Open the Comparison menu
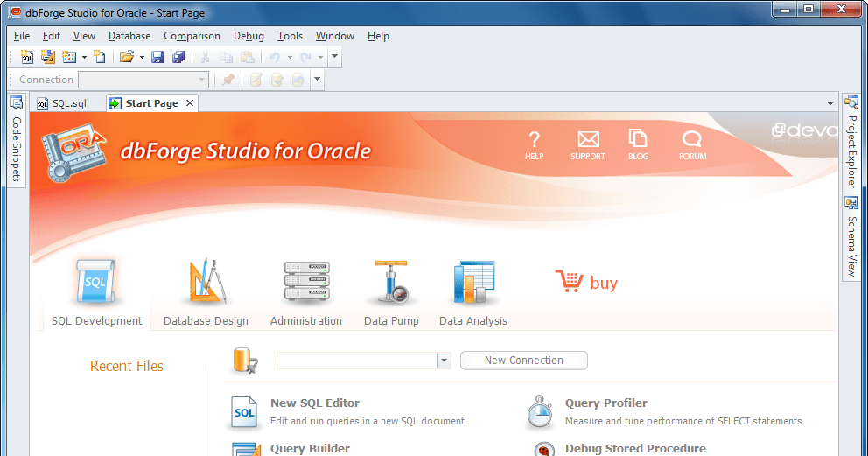This screenshot has width=868, height=456. [192, 36]
